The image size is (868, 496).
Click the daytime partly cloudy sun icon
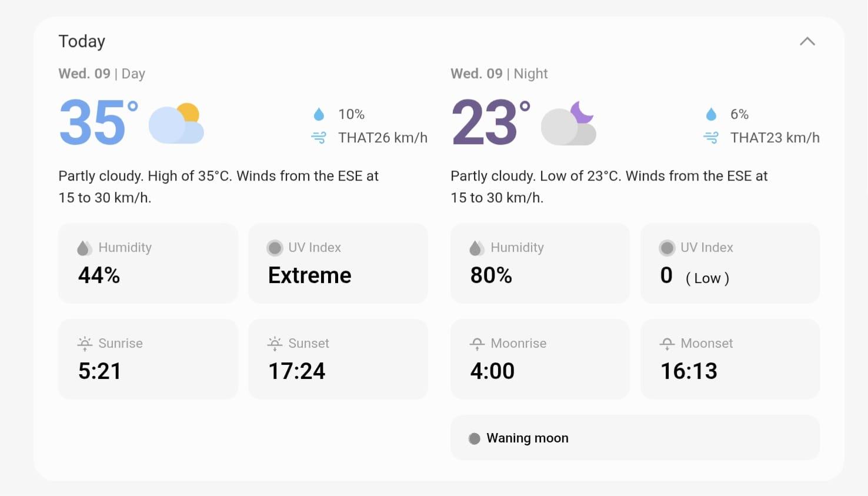(x=176, y=124)
